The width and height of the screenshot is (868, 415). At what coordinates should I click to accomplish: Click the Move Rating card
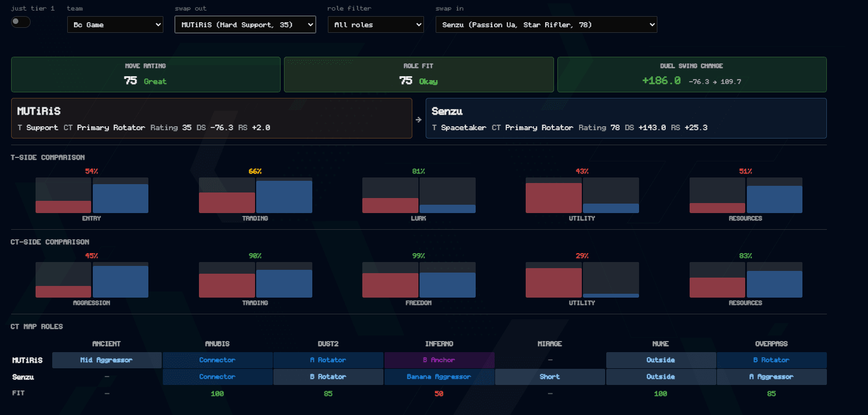(146, 75)
